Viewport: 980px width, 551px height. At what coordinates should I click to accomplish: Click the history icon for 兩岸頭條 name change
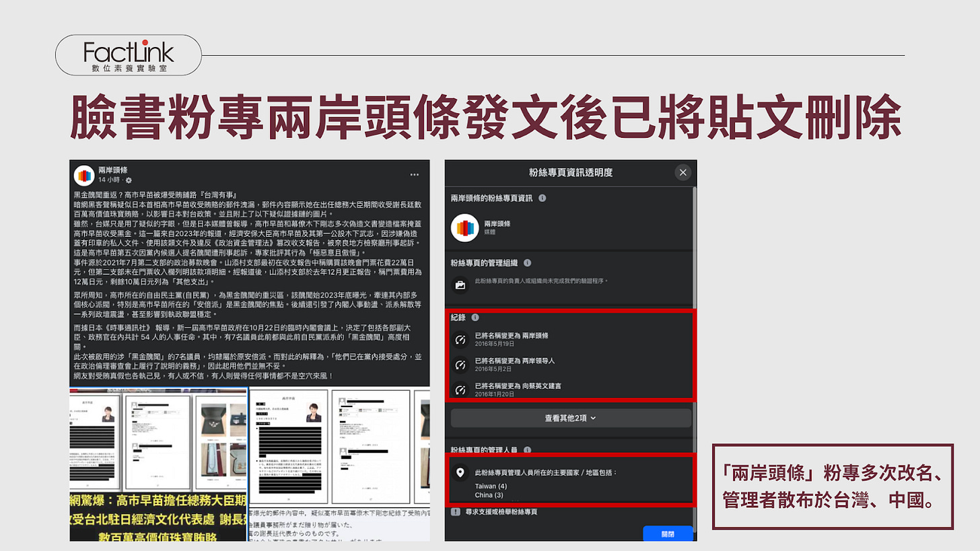coord(460,338)
